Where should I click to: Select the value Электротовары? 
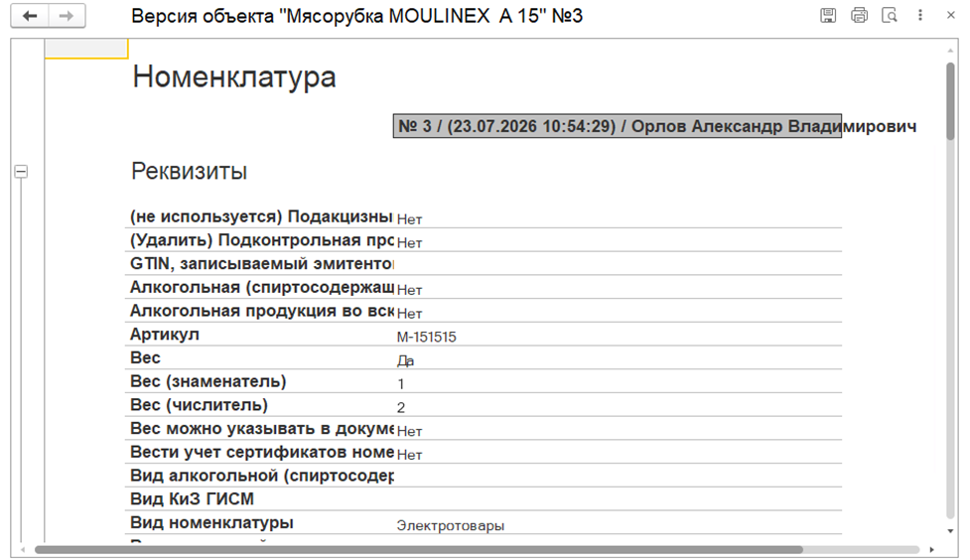(451, 526)
